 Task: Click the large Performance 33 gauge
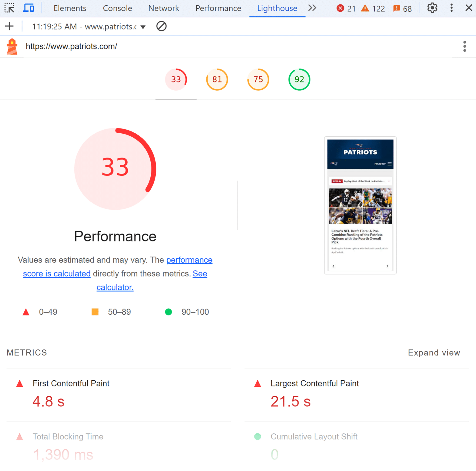click(x=115, y=169)
